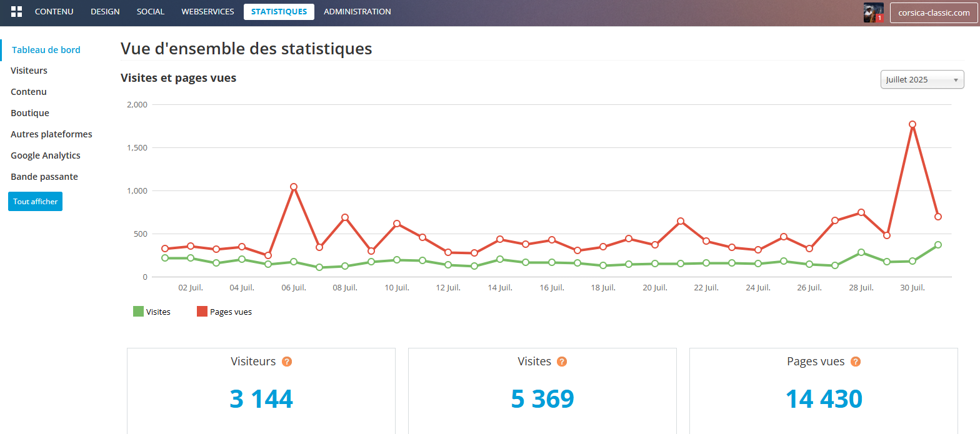Click the 06 Juil. pages vues data point

[x=294, y=187]
